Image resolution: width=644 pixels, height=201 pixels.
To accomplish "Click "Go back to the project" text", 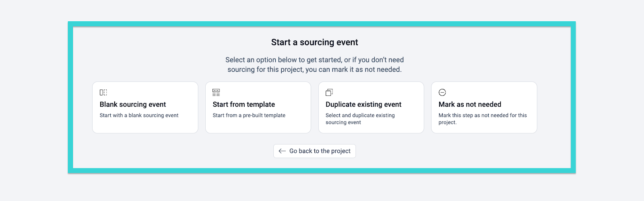I will [x=320, y=151].
